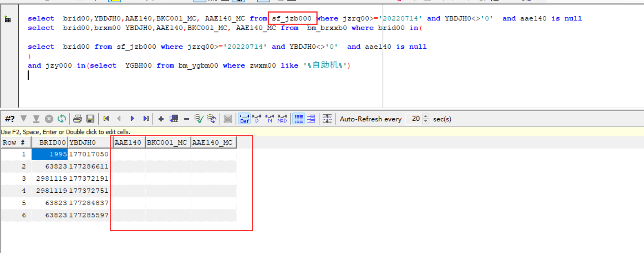Toggle the N column width button

(x=270, y=119)
